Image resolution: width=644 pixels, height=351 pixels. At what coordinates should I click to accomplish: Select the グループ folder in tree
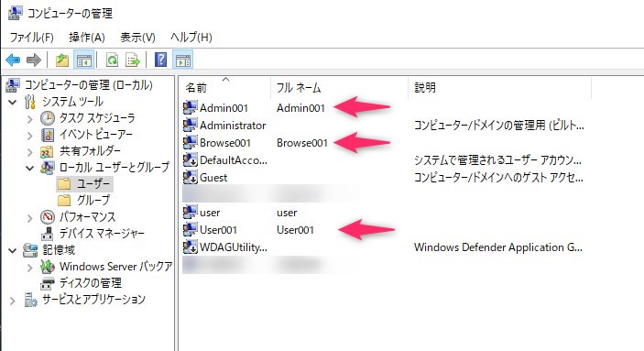click(x=93, y=200)
